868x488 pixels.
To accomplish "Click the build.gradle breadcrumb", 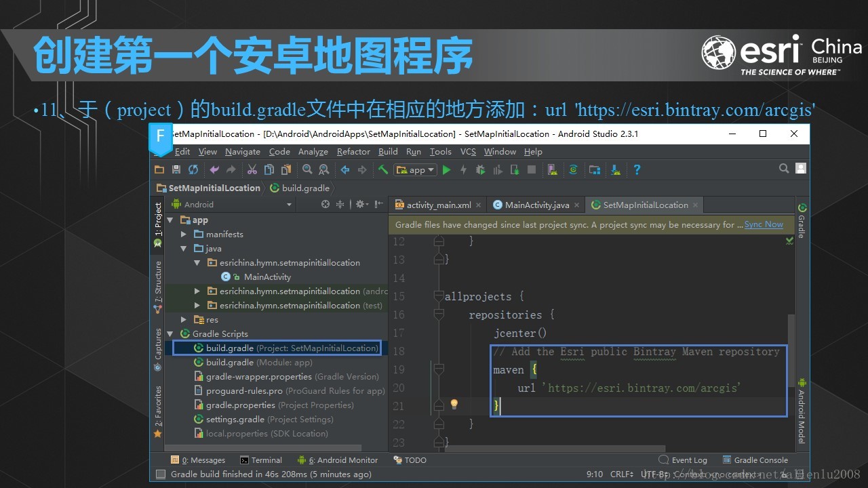I will point(300,188).
